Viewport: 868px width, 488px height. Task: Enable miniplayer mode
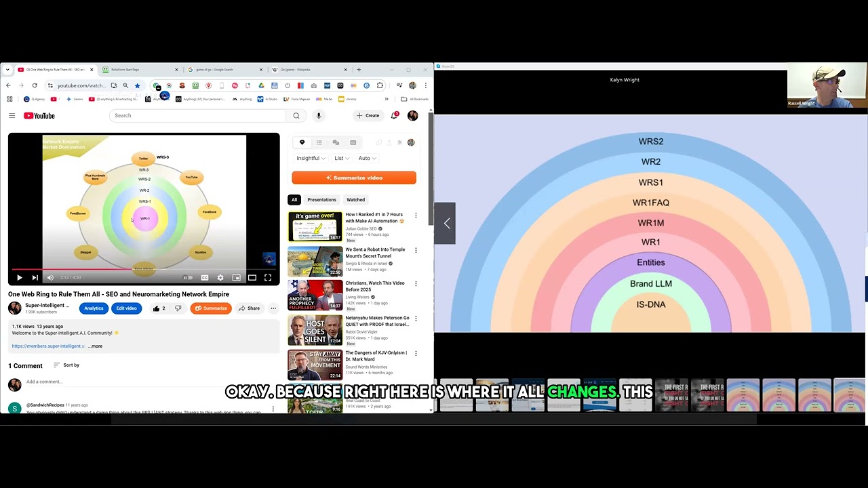point(236,277)
